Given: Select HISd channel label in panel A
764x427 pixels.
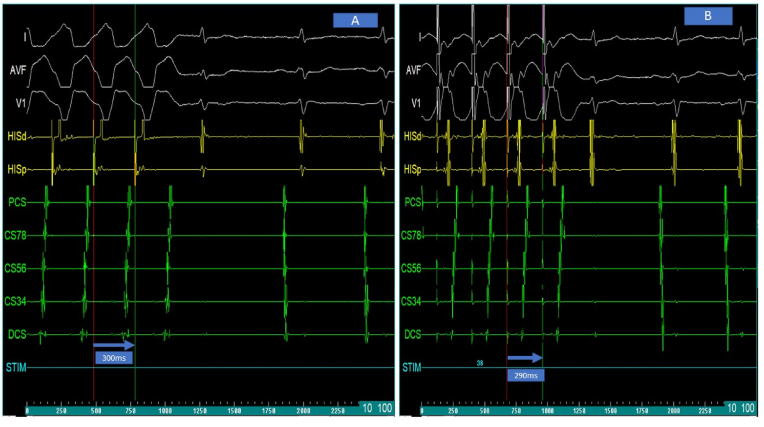Looking at the screenshot, I should (x=17, y=136).
